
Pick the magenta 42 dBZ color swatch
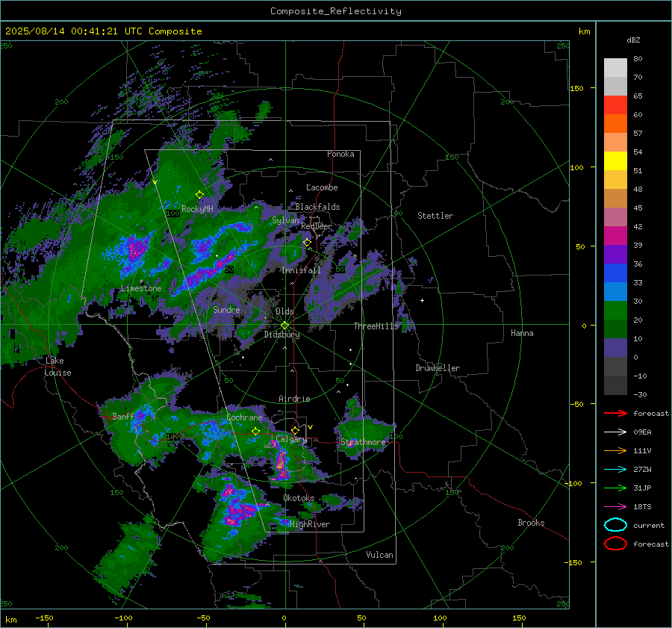615,235
